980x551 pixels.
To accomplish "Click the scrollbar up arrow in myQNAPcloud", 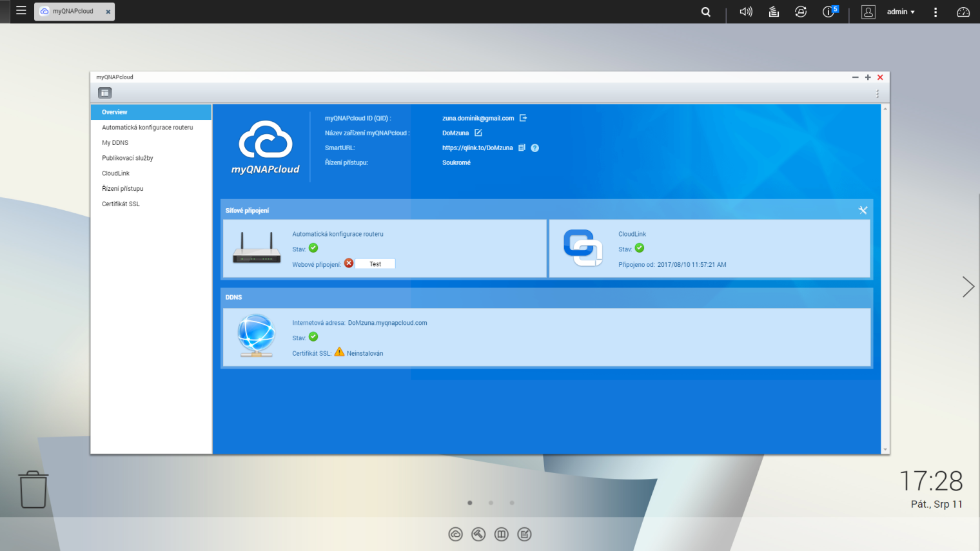I will pos(885,109).
